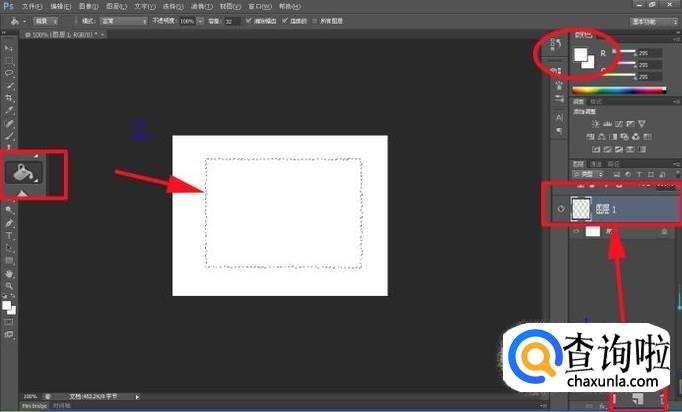Select the layer 1 thumbnail
This screenshot has width=682, height=412.
[x=581, y=209]
